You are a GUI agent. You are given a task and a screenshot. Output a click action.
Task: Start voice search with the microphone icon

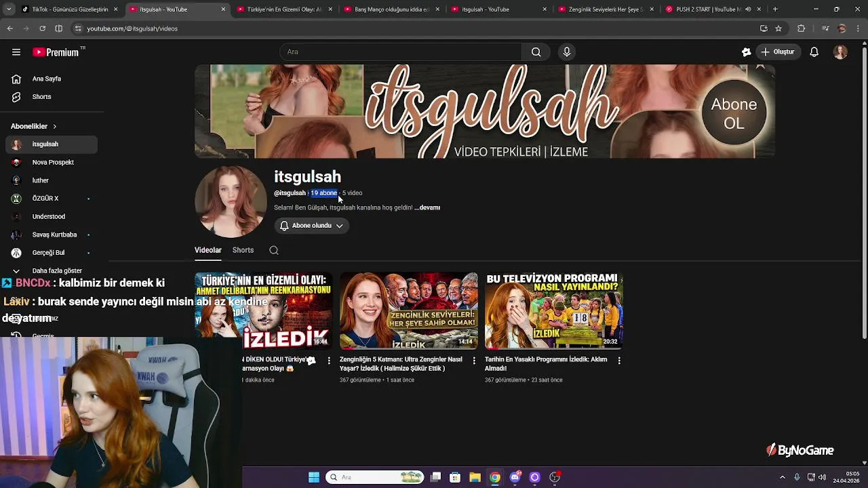click(x=567, y=52)
